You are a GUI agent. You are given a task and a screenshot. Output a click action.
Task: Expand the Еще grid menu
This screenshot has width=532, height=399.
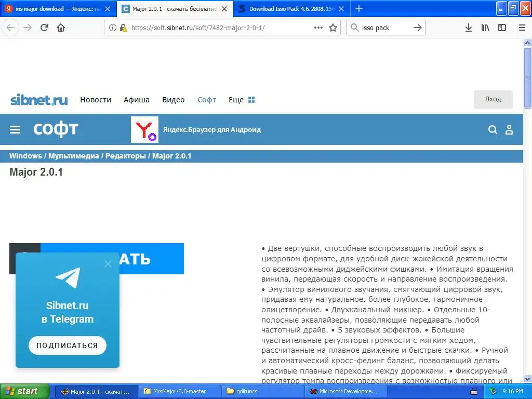click(242, 100)
